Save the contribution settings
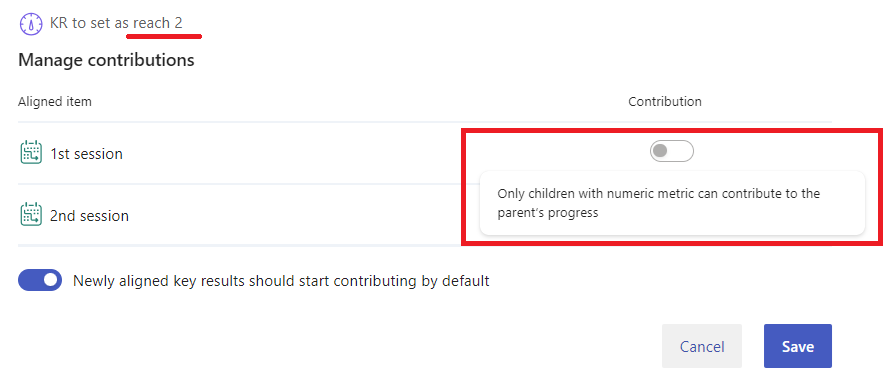The image size is (888, 372). tap(797, 346)
